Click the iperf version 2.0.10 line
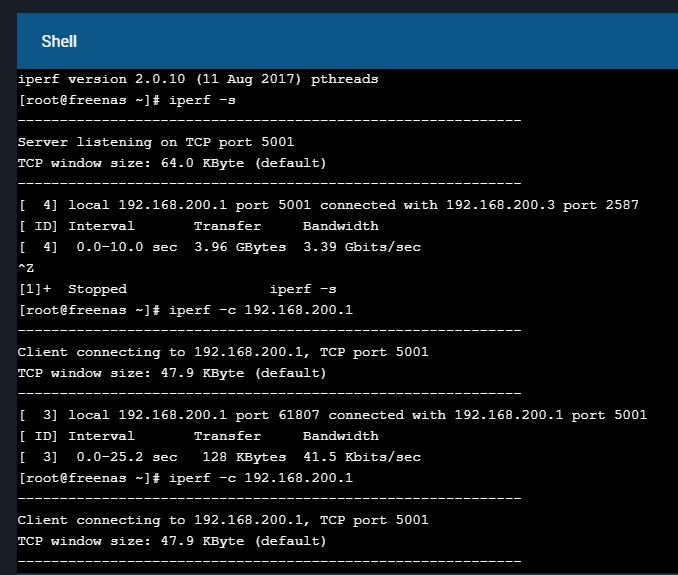Screen dimensions: 678x575 point(198,79)
